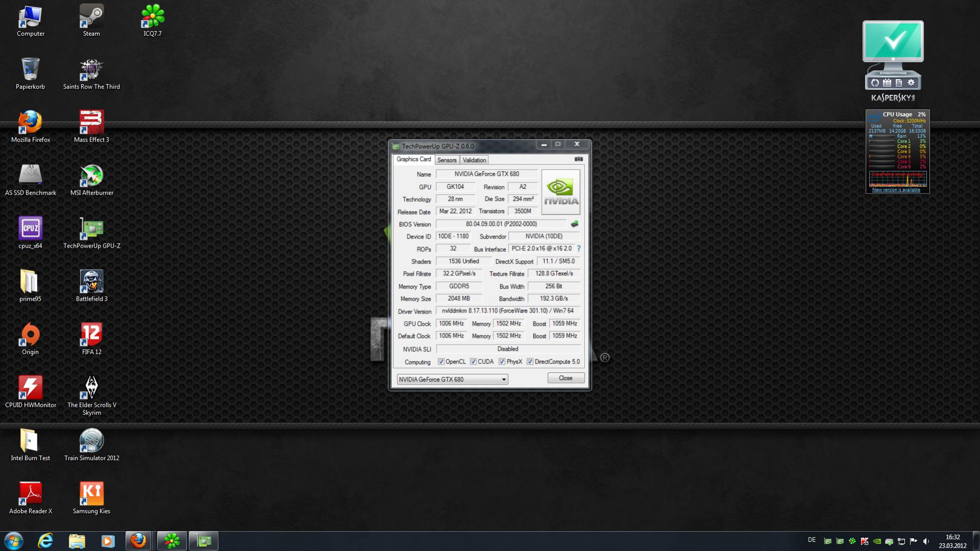Click the volume speaker tray icon
Screen dimensions: 980x551
point(926,541)
